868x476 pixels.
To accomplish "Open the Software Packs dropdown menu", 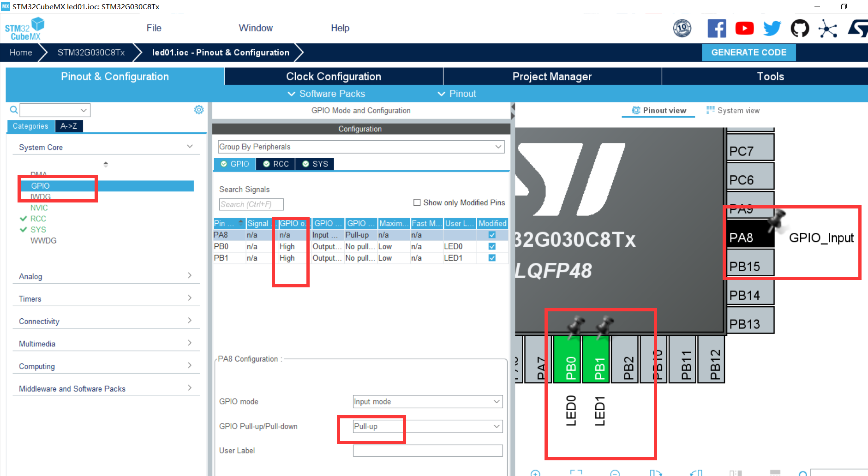I will tap(326, 94).
